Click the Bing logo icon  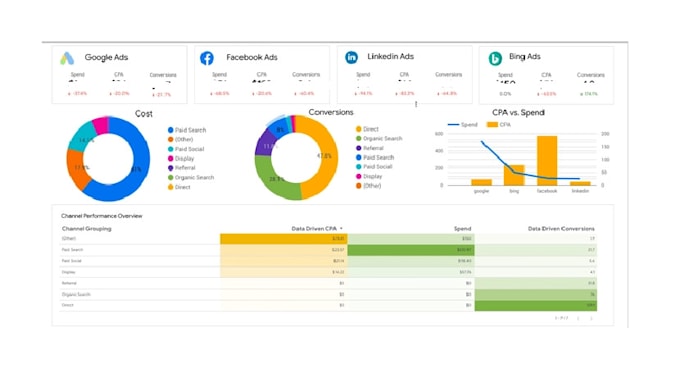495,58
